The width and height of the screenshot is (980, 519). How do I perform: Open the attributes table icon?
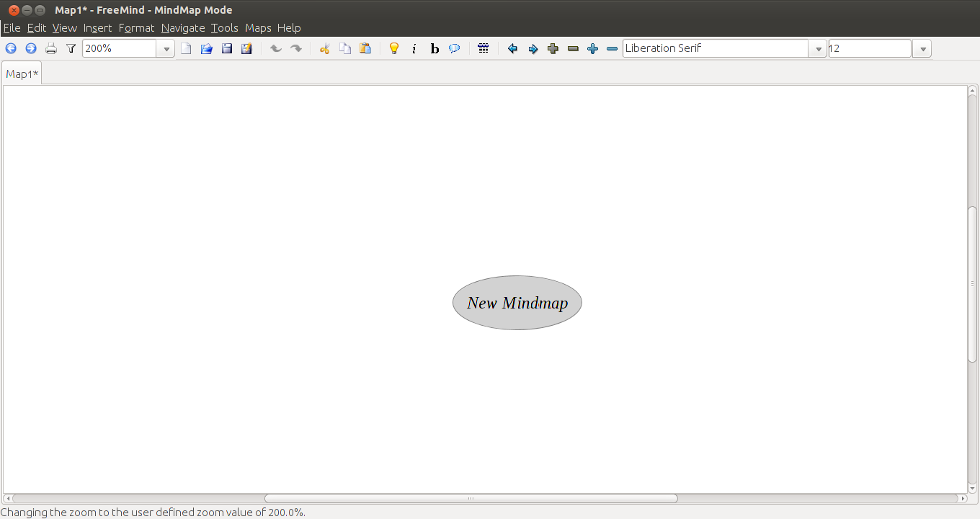coord(484,48)
